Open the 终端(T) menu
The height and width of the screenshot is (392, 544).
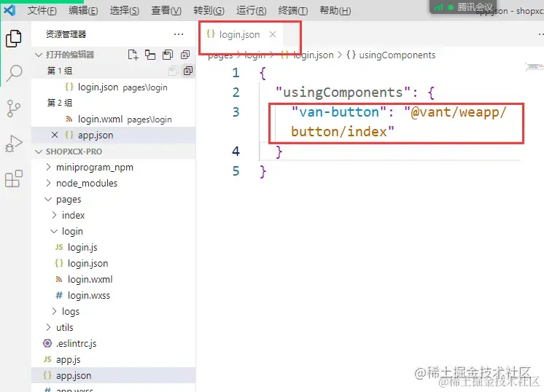pyautogui.click(x=293, y=11)
